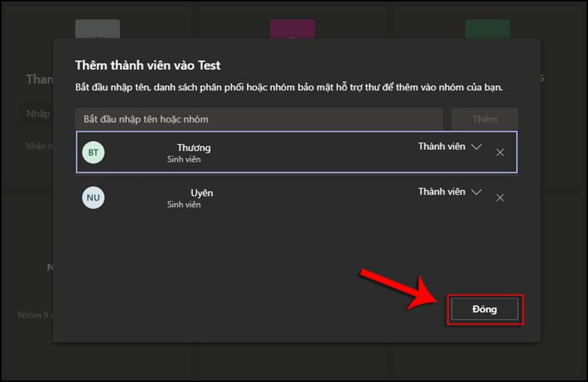Image resolution: width=588 pixels, height=382 pixels.
Task: Click the NU avatar circle
Action: [93, 198]
